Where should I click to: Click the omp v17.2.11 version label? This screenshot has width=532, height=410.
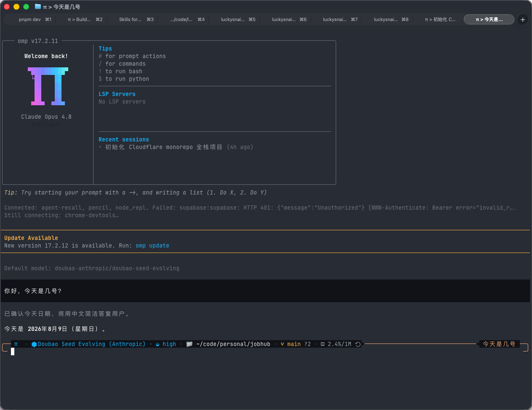38,41
